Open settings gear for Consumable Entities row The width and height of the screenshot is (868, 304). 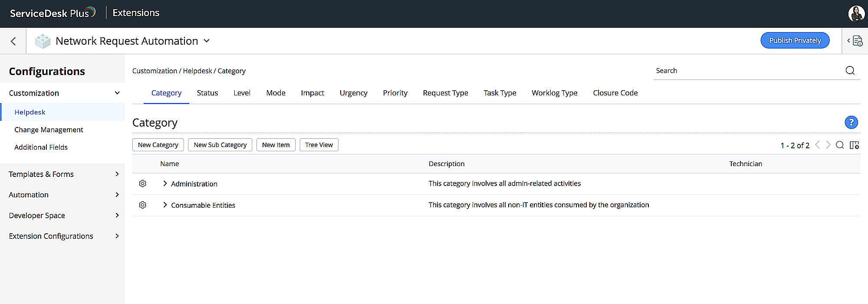(142, 205)
